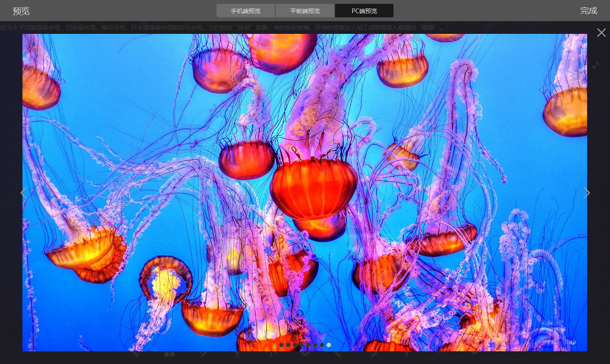610x364 pixels.
Task: Click 完成 to finish preview
Action: (x=588, y=11)
